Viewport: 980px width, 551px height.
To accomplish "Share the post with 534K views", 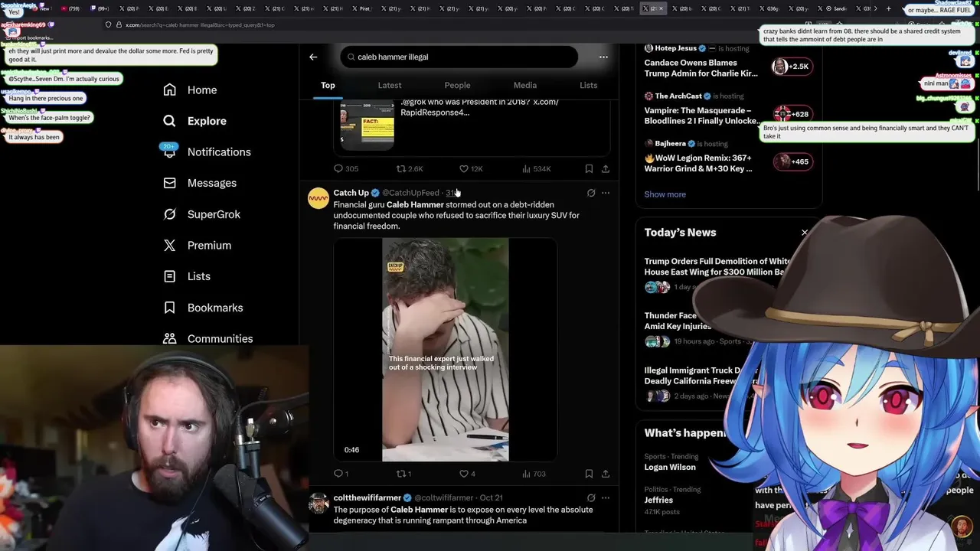I will (606, 168).
